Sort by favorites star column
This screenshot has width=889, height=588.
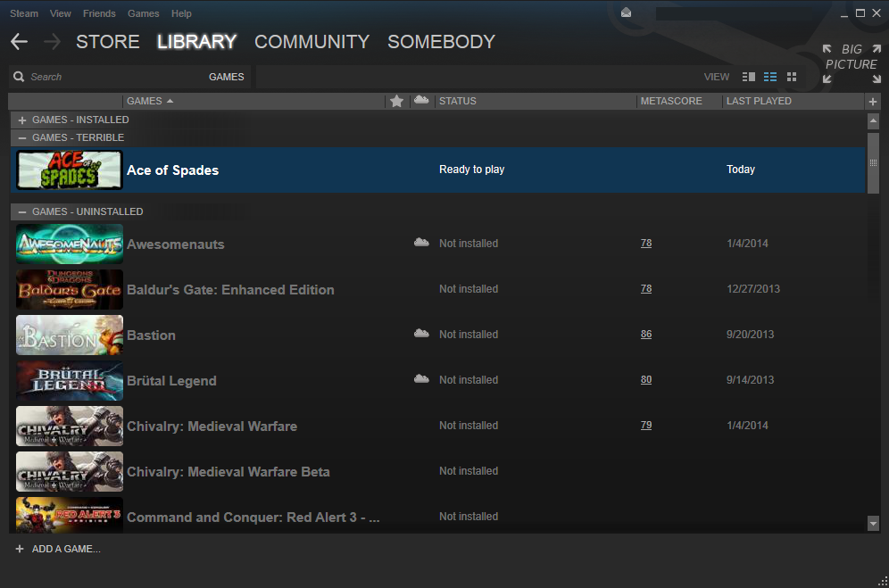[x=397, y=101]
